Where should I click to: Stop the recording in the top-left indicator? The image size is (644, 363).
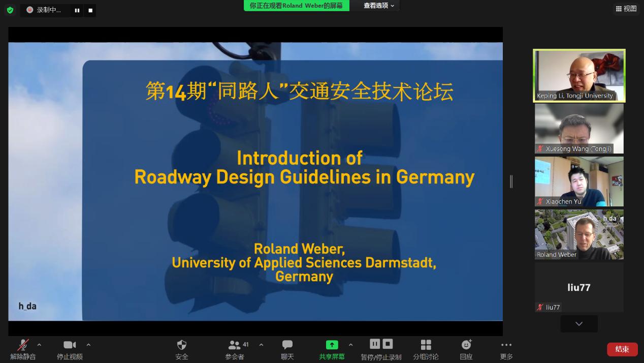pyautogui.click(x=90, y=10)
